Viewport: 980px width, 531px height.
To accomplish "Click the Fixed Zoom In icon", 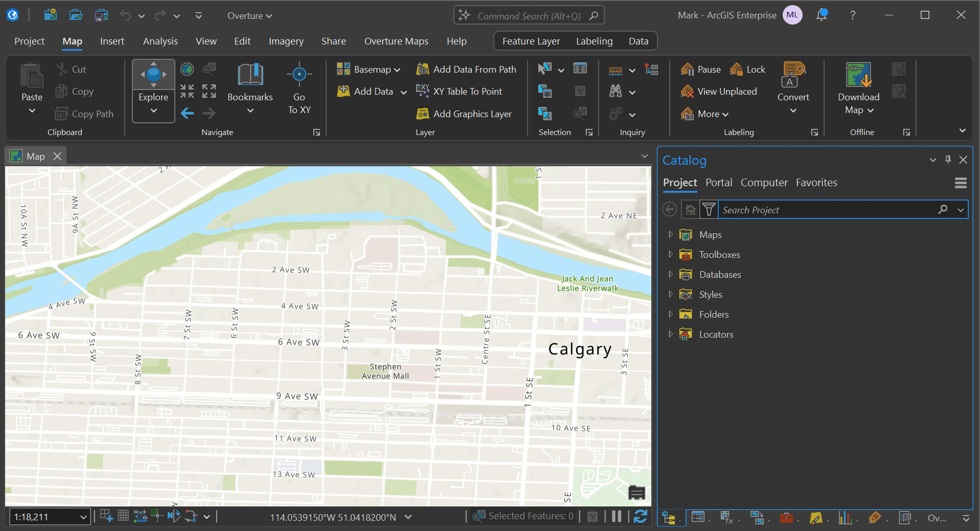I will tap(187, 91).
